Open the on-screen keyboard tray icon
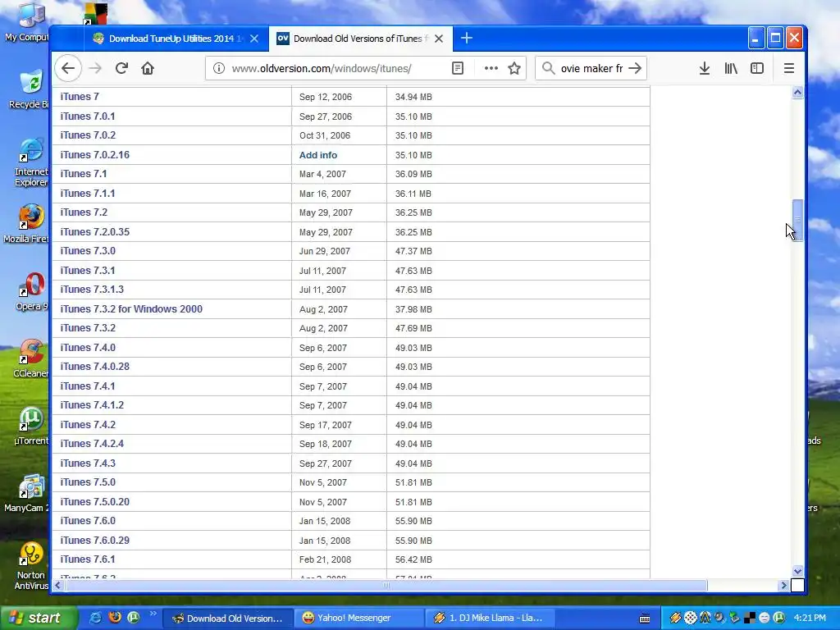Image resolution: width=840 pixels, height=630 pixels. [x=645, y=619]
